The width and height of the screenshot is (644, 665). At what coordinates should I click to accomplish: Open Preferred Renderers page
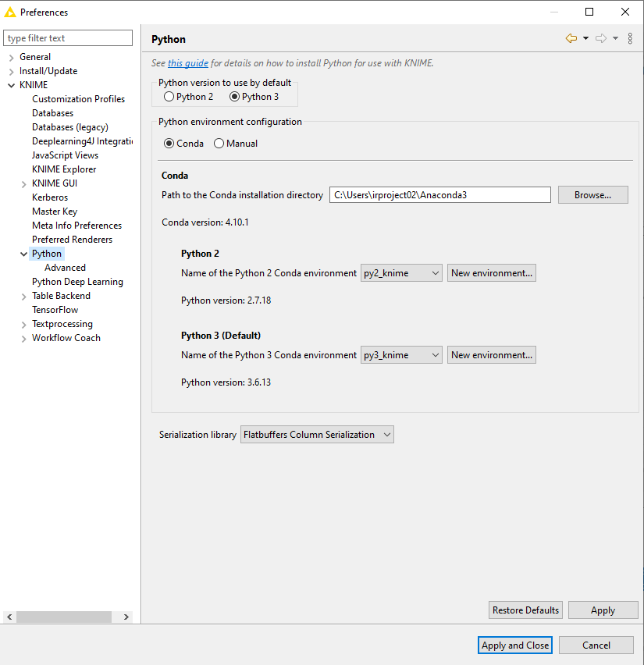[72, 239]
